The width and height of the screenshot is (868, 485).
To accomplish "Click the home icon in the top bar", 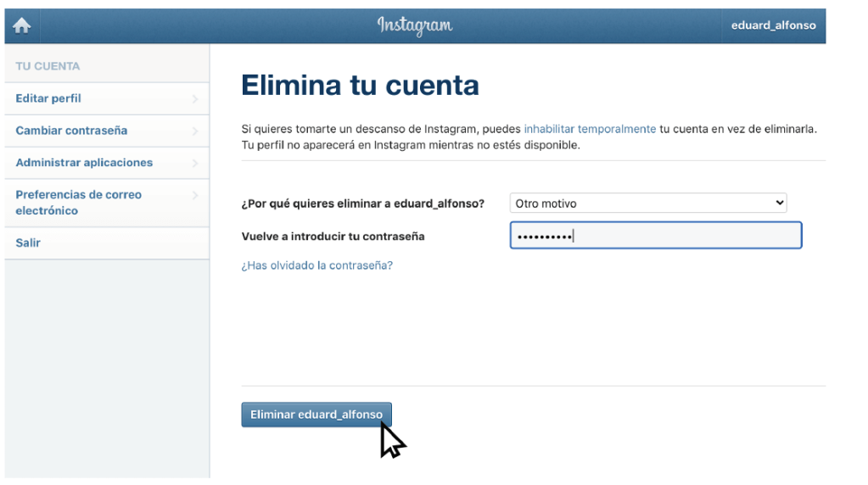I will 22,26.
